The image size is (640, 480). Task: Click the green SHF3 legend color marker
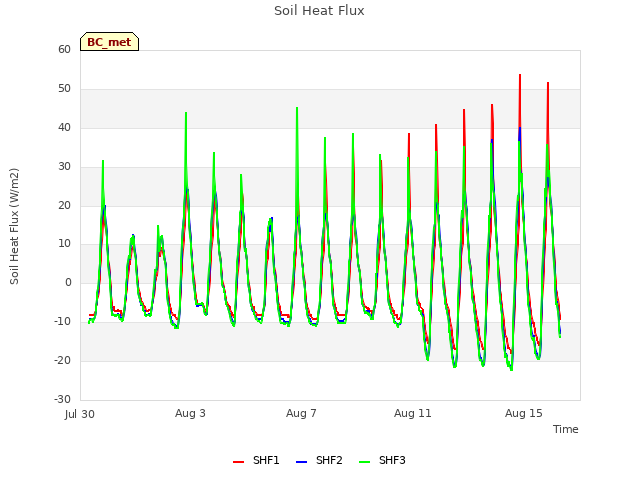coord(364,462)
